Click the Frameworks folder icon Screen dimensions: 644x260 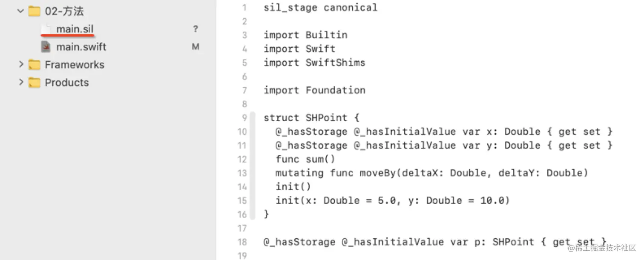pyautogui.click(x=35, y=65)
